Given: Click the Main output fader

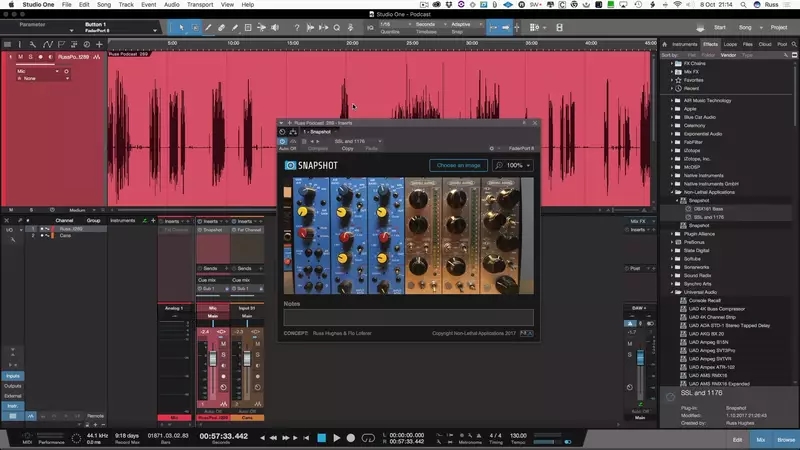Looking at the screenshot, I should point(640,357).
